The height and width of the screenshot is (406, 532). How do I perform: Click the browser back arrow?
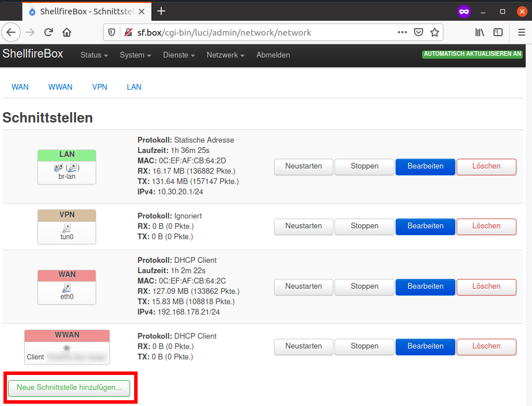tap(12, 32)
